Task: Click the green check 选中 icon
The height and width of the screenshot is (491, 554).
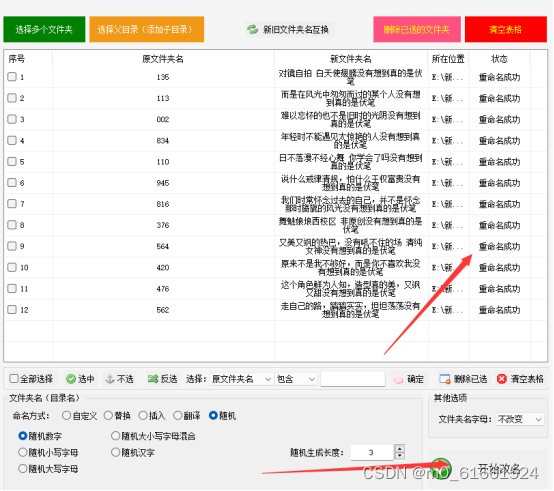Action: 71,379
